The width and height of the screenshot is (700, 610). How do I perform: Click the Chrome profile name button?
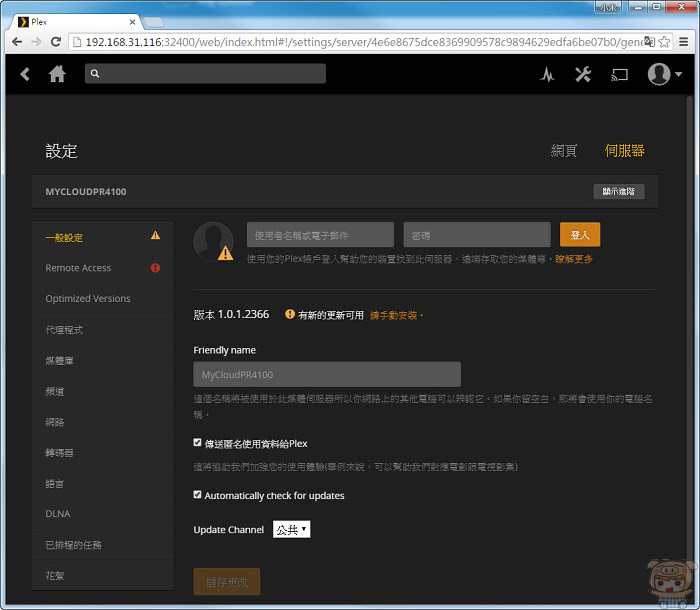(x=608, y=8)
